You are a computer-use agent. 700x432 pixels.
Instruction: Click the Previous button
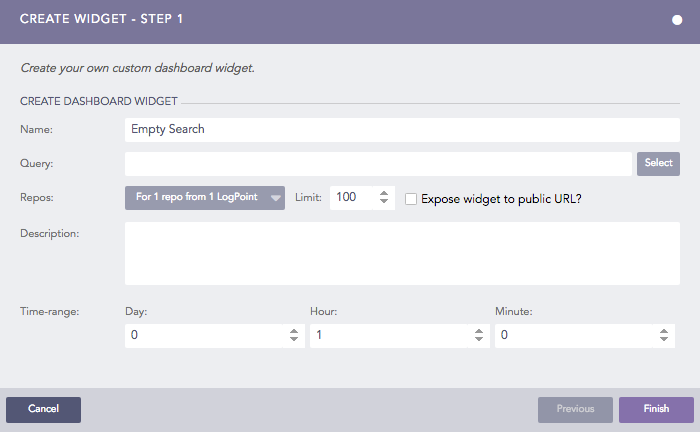[575, 409]
